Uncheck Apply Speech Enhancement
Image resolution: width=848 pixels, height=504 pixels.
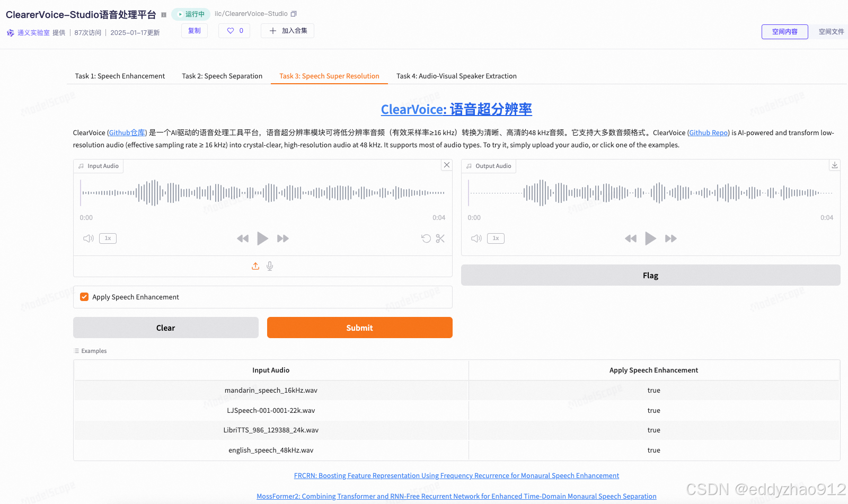coord(84,297)
